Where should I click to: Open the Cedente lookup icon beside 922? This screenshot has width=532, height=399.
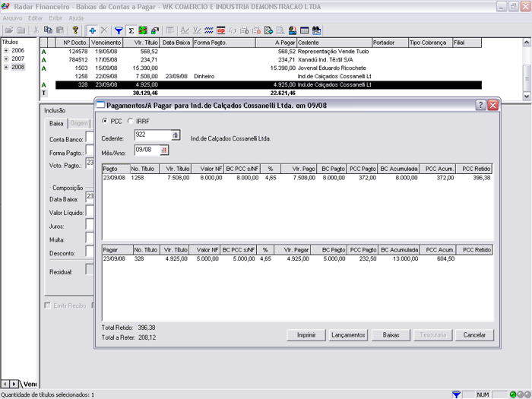pos(176,135)
